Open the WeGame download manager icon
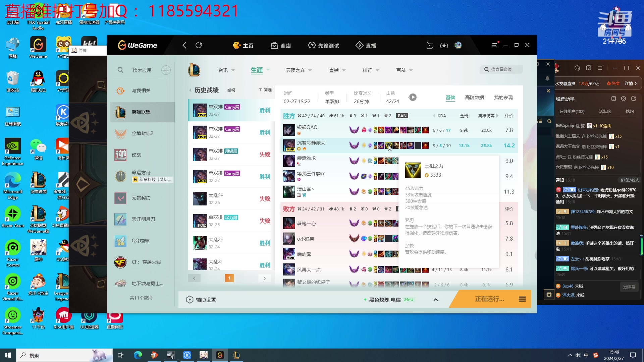This screenshot has height=362, width=644. (x=444, y=45)
